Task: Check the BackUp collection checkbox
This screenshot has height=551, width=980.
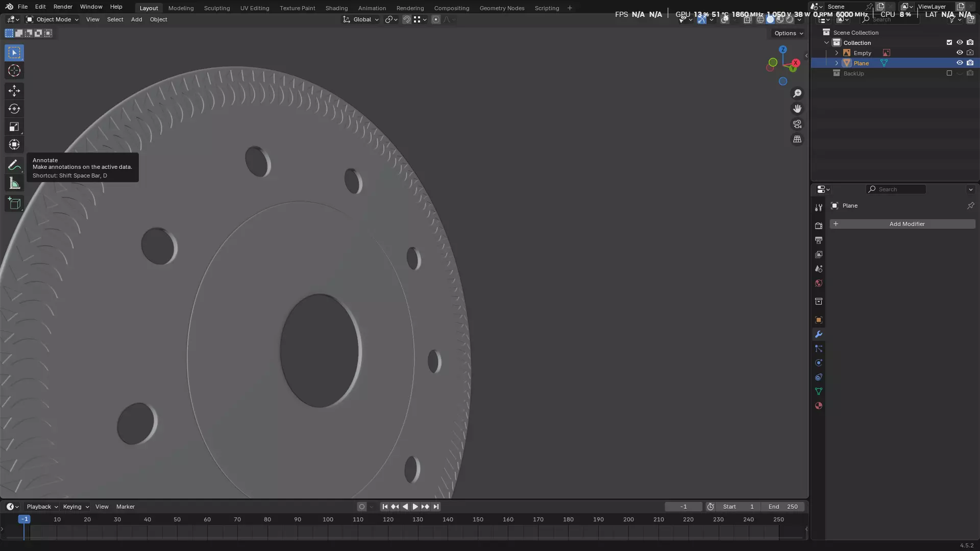Action: coord(949,73)
